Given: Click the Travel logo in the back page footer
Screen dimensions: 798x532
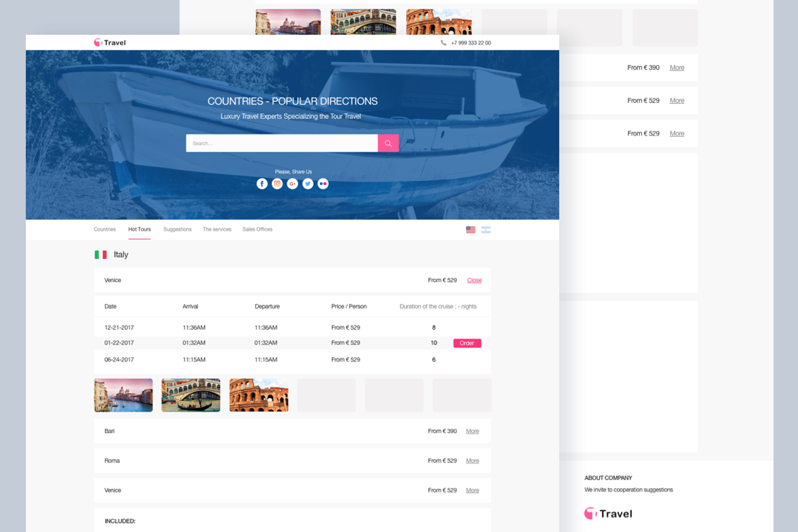Looking at the screenshot, I should click(x=608, y=513).
